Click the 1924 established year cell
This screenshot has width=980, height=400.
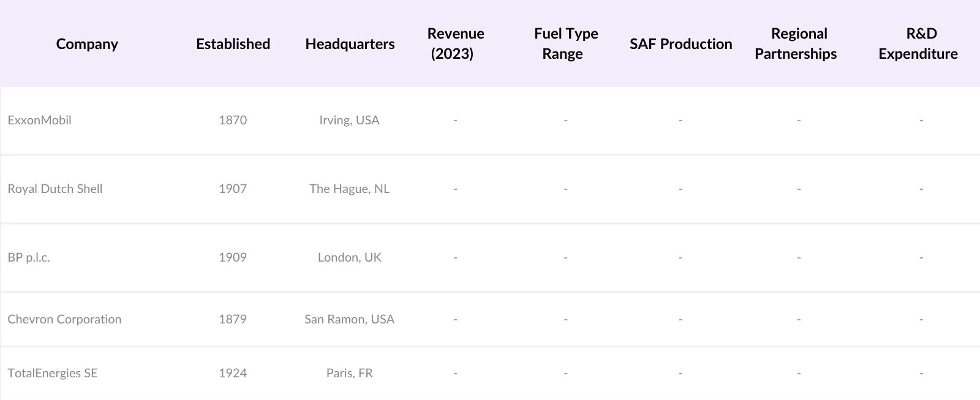[233, 373]
